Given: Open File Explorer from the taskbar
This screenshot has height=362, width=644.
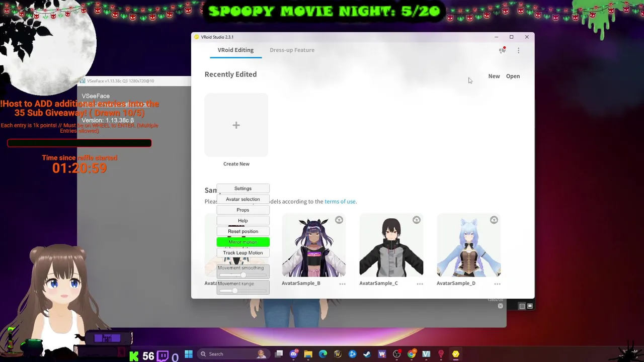Looking at the screenshot, I should (x=308, y=354).
